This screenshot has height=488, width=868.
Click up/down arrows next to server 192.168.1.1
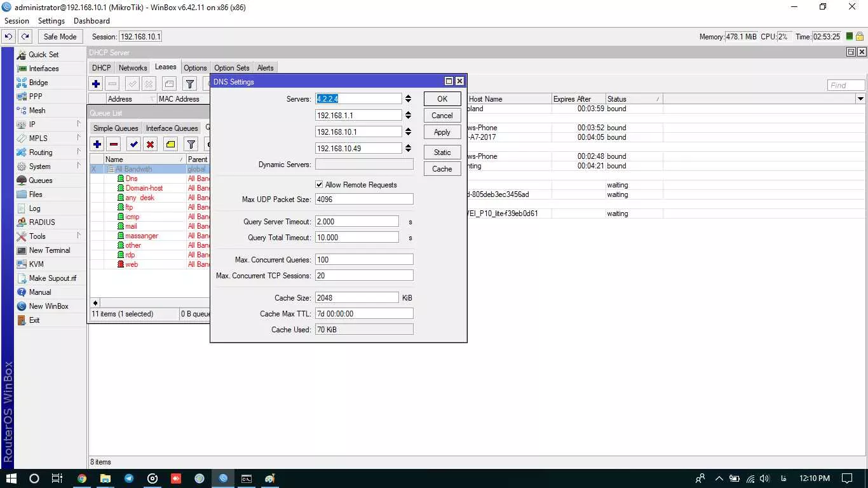tap(408, 115)
